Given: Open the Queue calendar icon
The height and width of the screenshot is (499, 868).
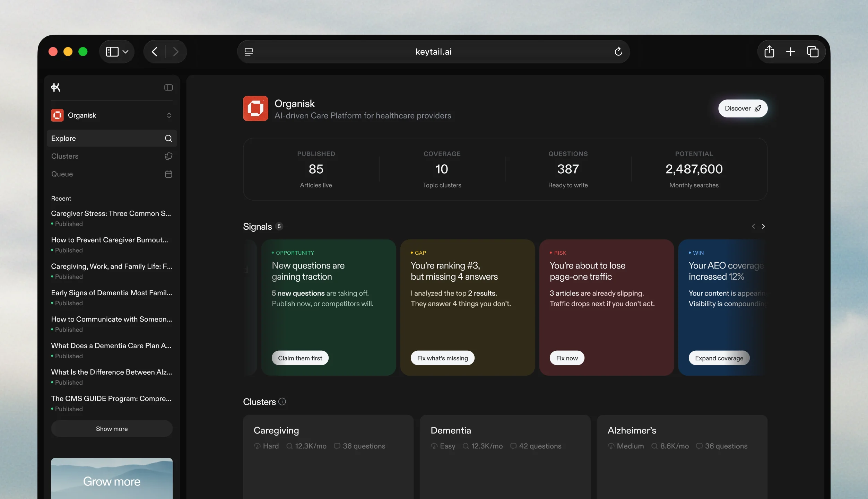Looking at the screenshot, I should pos(168,174).
